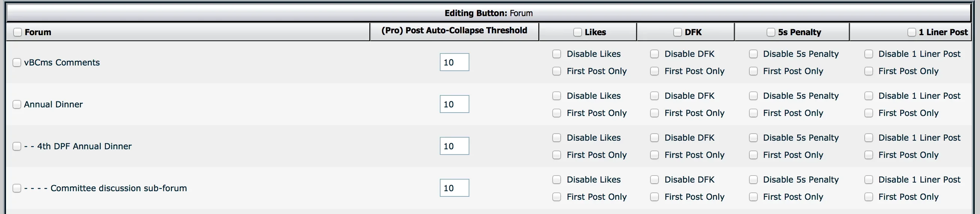Select the Annual Dinner forum checkbox

coord(17,104)
